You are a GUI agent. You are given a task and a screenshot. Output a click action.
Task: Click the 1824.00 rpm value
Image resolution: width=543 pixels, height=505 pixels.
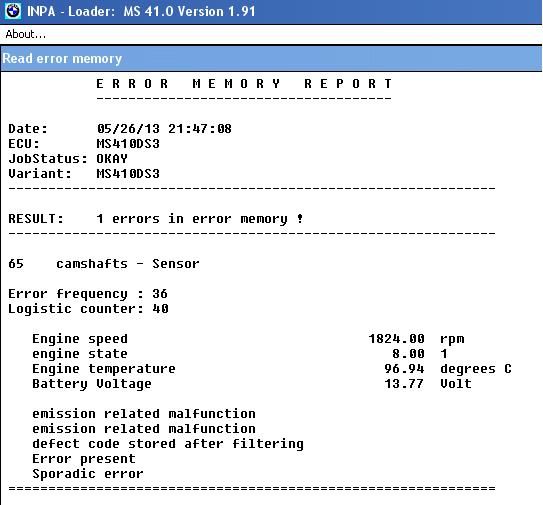click(x=417, y=339)
